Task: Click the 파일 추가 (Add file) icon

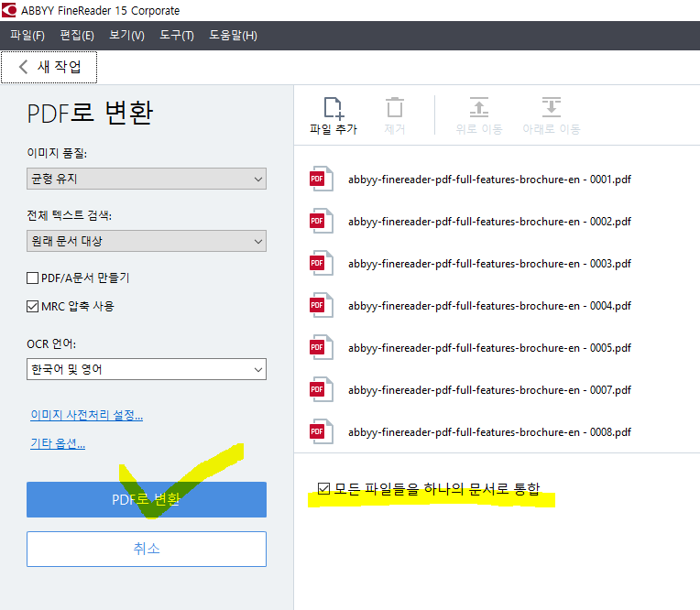Action: pos(333,108)
